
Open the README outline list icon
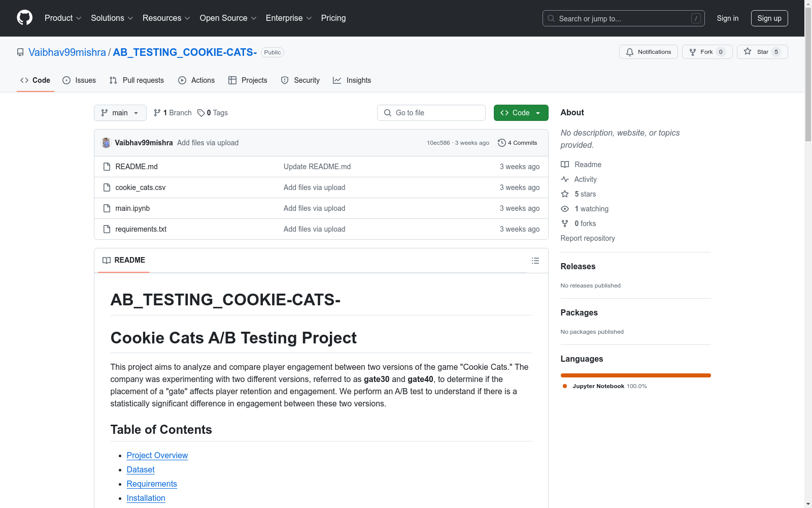(x=535, y=261)
